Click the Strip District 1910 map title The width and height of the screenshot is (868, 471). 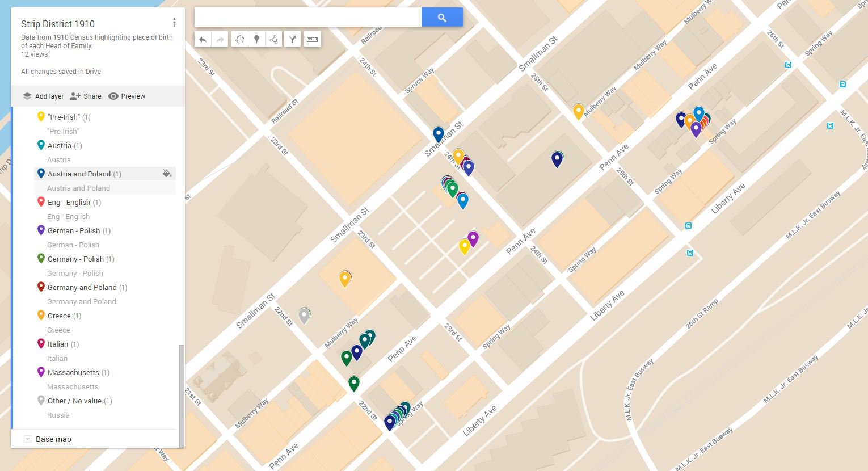[x=57, y=24]
